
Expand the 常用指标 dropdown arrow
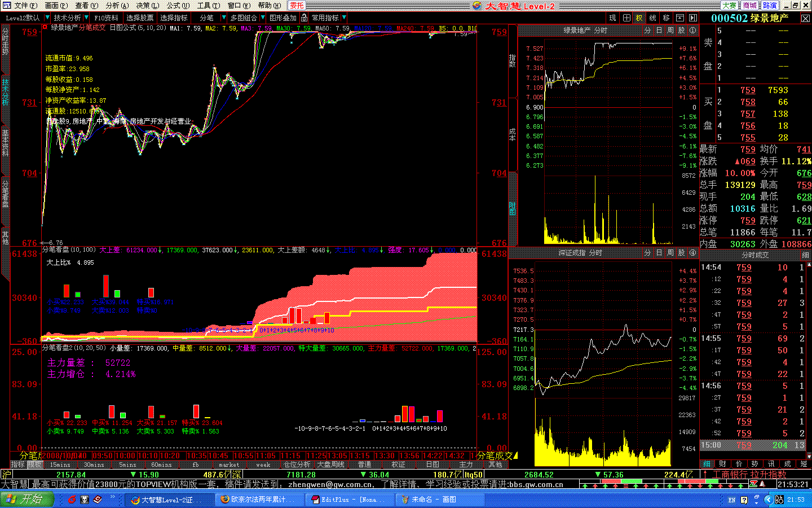point(344,18)
